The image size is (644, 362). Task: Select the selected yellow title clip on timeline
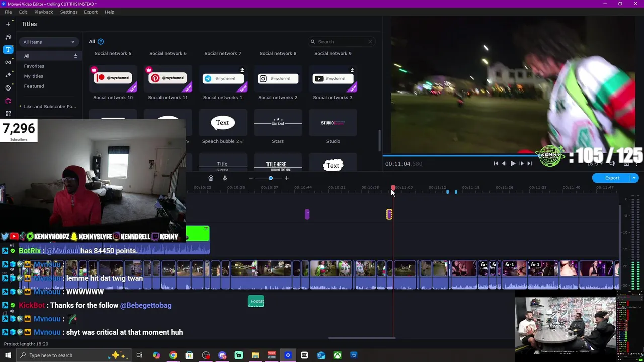point(389,214)
